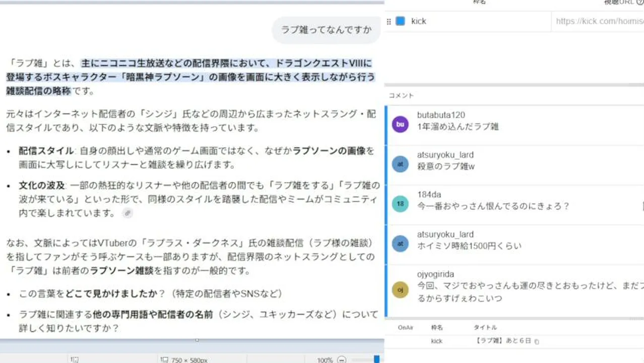Screen dimensions: 644x363
Task: Click atsuryoku_lard's avatar beside 殺意のラプ雑w
Action: [x=400, y=164]
